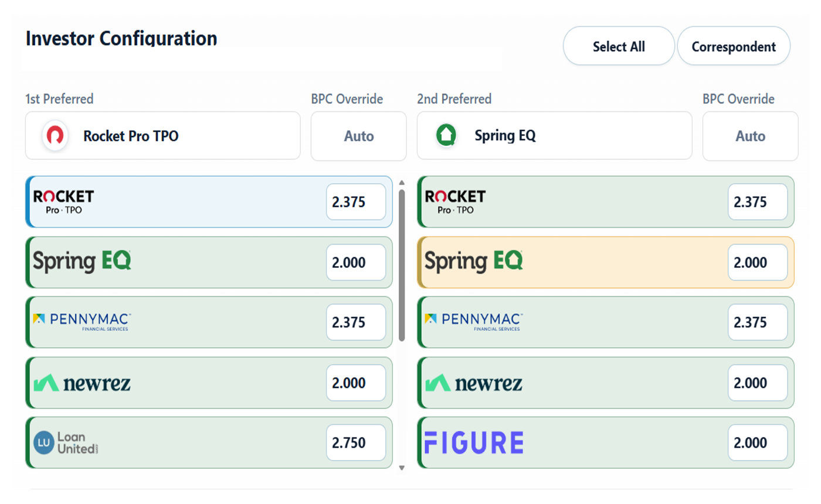
Task: Click the Correspondent button
Action: coord(734,46)
